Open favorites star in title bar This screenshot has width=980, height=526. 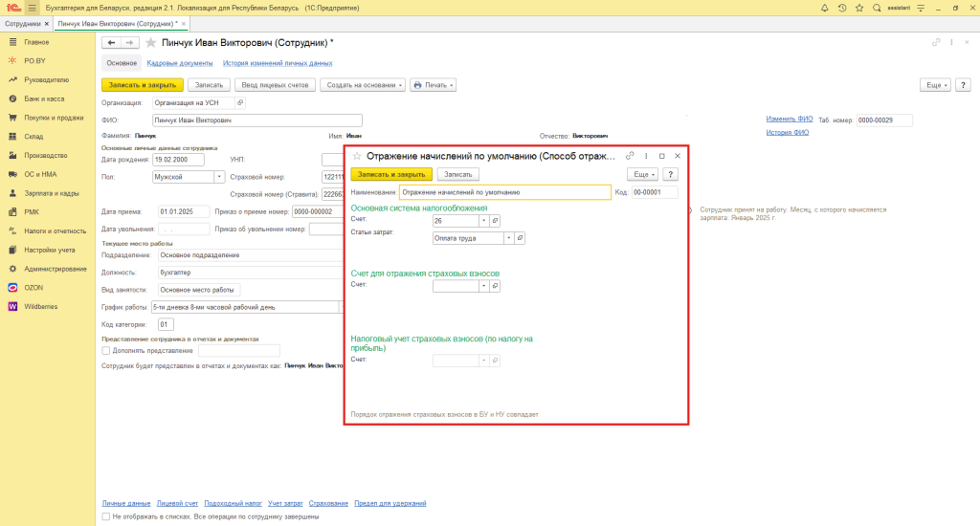859,8
